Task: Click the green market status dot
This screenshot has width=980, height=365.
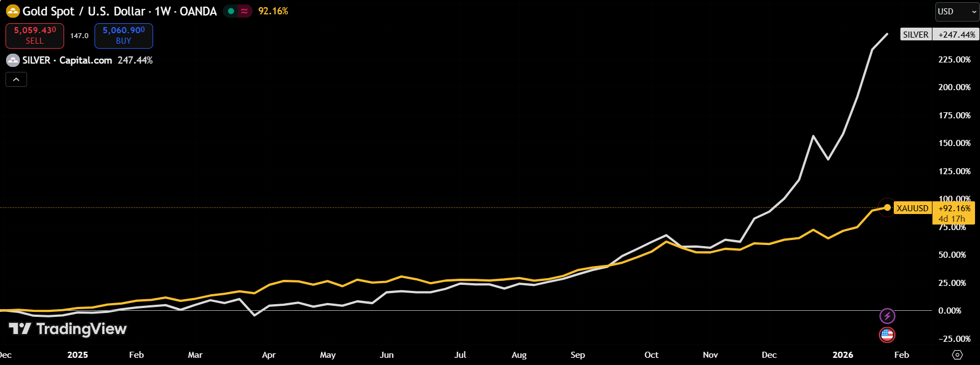Action: pos(231,11)
